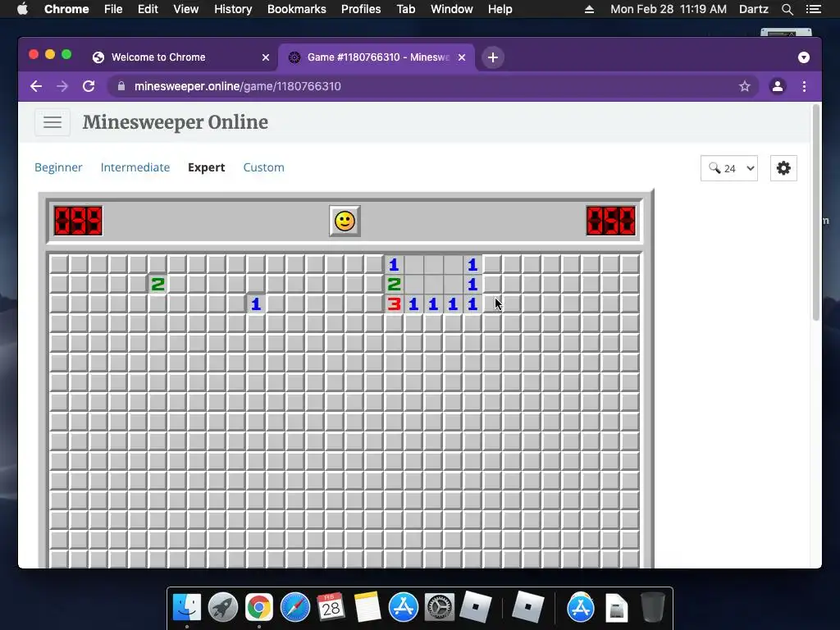Image resolution: width=840 pixels, height=630 pixels.
Task: Open the History menu
Action: [x=233, y=9]
